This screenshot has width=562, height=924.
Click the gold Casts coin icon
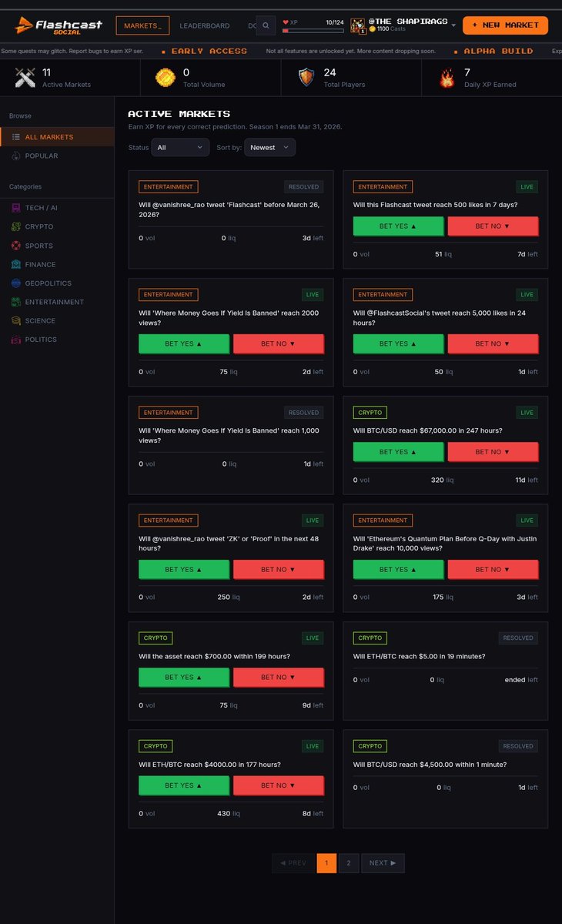pyautogui.click(x=372, y=29)
